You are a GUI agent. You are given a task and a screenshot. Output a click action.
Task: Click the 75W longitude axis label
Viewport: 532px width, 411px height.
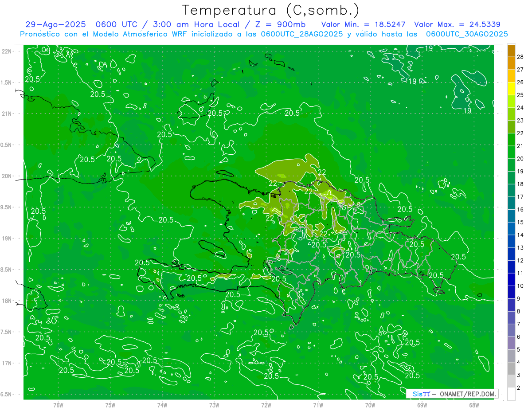(110, 405)
